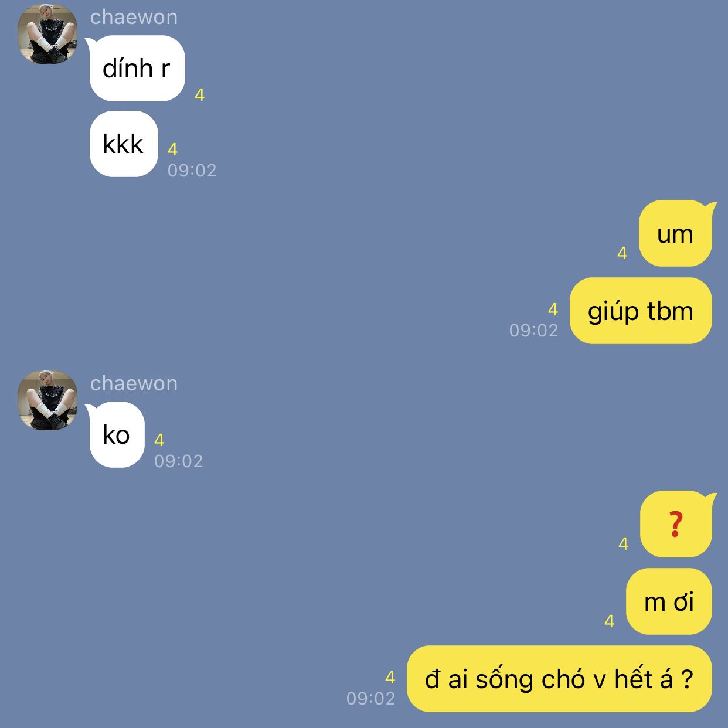Select the "ko" message bubble
Screen dimensions: 728x728
117,435
